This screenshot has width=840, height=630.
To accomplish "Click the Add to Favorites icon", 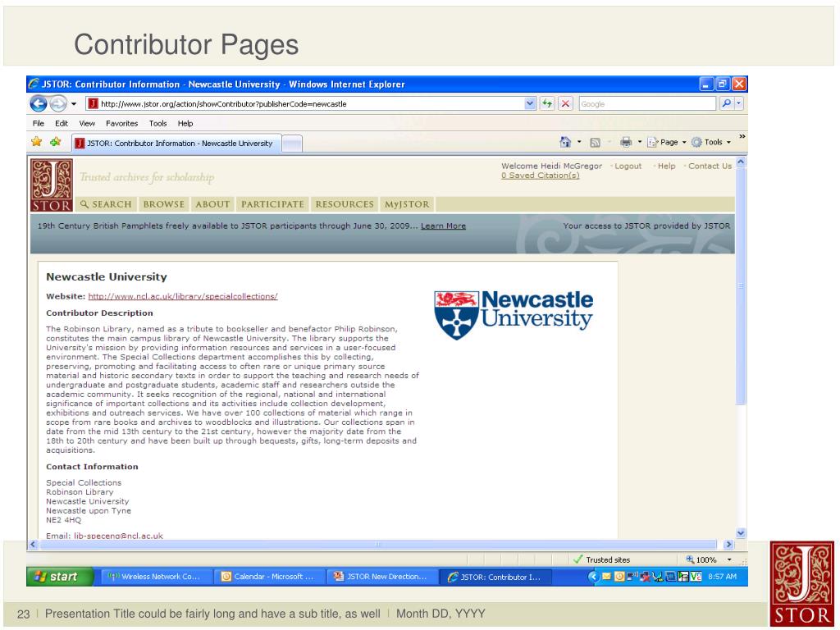I will (55, 142).
